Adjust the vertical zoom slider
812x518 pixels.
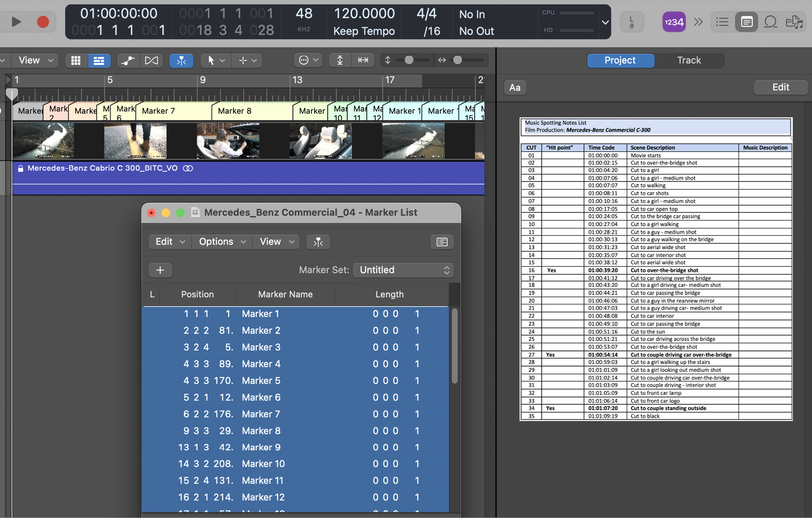tap(409, 60)
